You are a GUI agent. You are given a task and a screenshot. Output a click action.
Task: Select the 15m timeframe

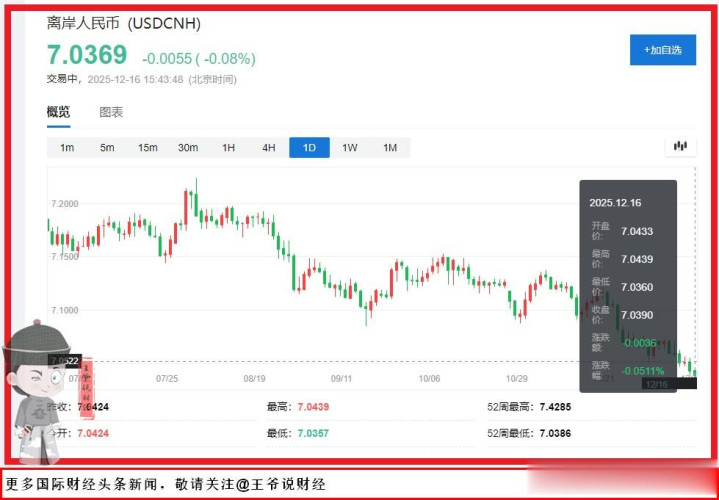click(148, 148)
